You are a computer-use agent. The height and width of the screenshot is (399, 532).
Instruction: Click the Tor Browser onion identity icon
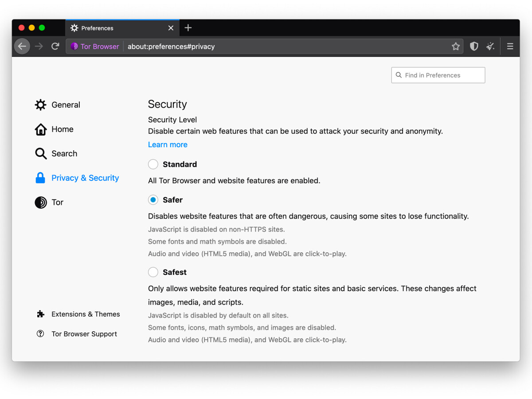click(74, 46)
